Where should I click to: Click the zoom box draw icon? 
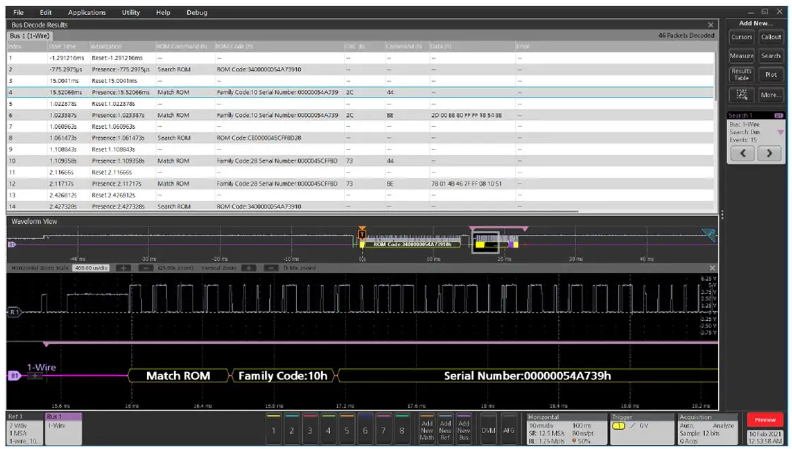[x=741, y=94]
